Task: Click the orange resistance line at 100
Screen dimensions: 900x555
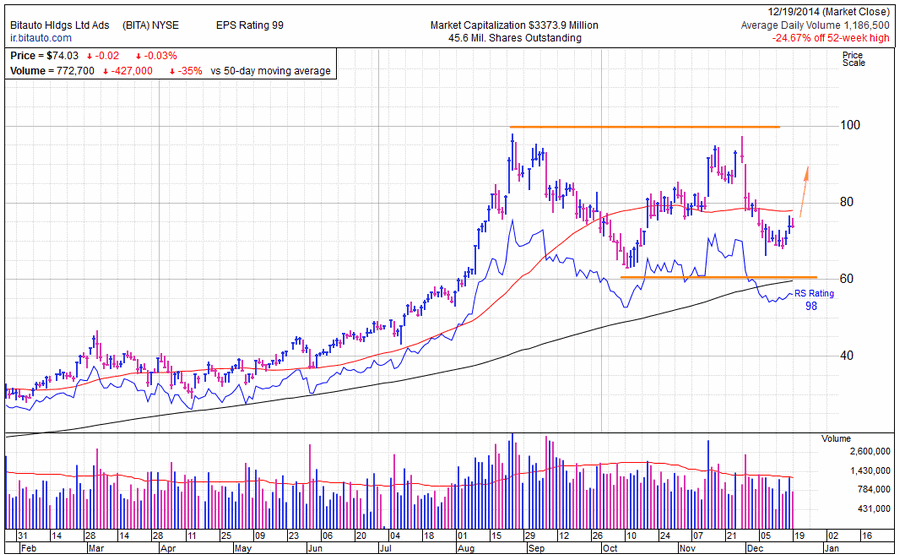Action: click(644, 127)
